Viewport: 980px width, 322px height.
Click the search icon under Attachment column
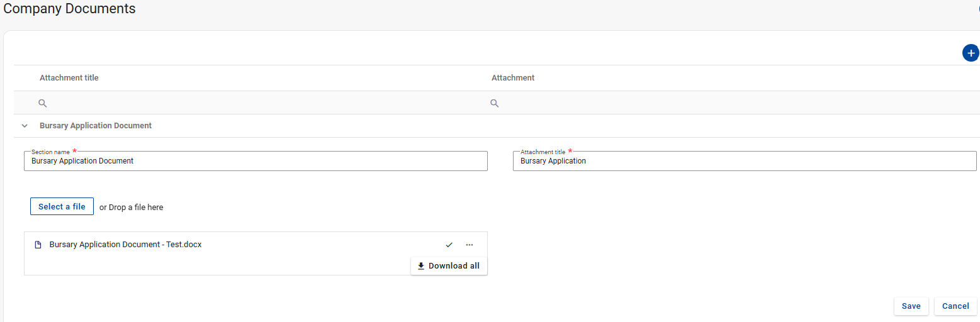point(495,103)
